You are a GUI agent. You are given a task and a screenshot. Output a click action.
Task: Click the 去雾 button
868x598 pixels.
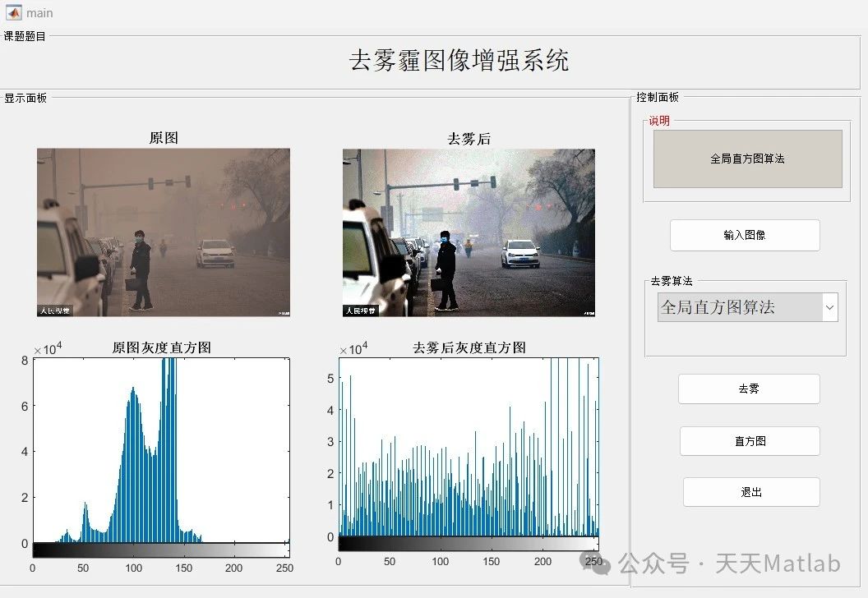pyautogui.click(x=749, y=389)
